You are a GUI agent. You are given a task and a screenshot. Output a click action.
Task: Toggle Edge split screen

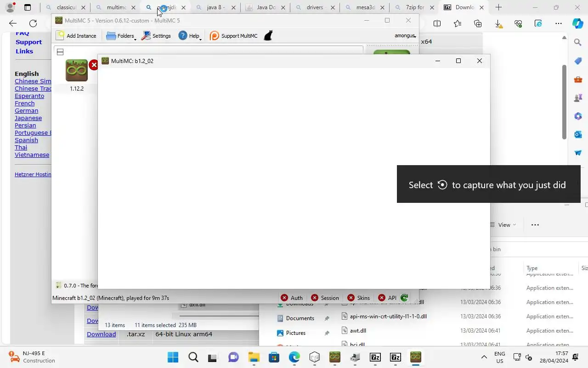pyautogui.click(x=437, y=23)
